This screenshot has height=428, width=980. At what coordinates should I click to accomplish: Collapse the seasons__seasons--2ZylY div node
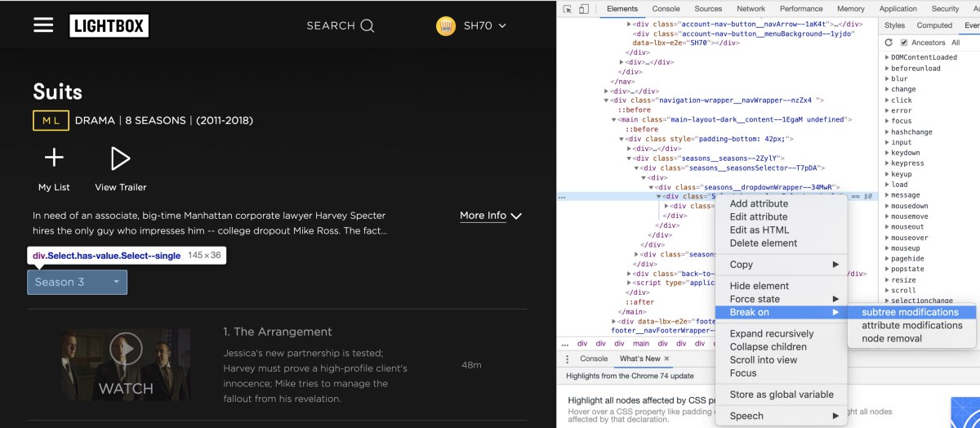coord(630,158)
